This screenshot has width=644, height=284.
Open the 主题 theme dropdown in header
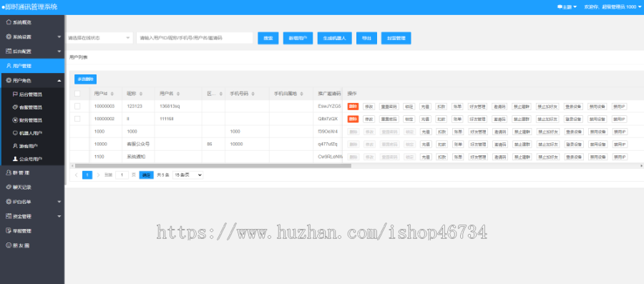[567, 7]
